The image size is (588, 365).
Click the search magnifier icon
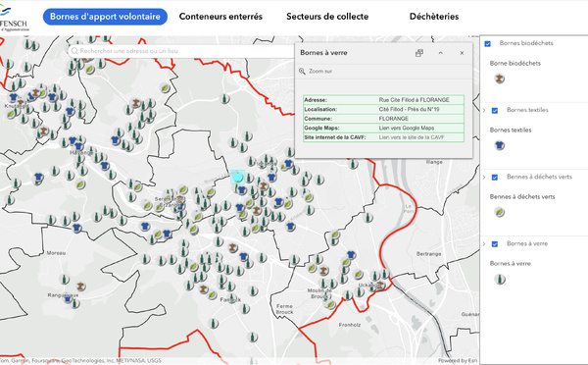pos(74,51)
